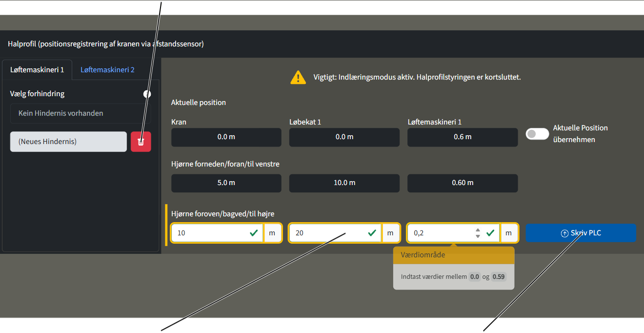The image size is (644, 333).
Task: Edit upper corner hoist field with value 0,2
Action: (x=454, y=233)
